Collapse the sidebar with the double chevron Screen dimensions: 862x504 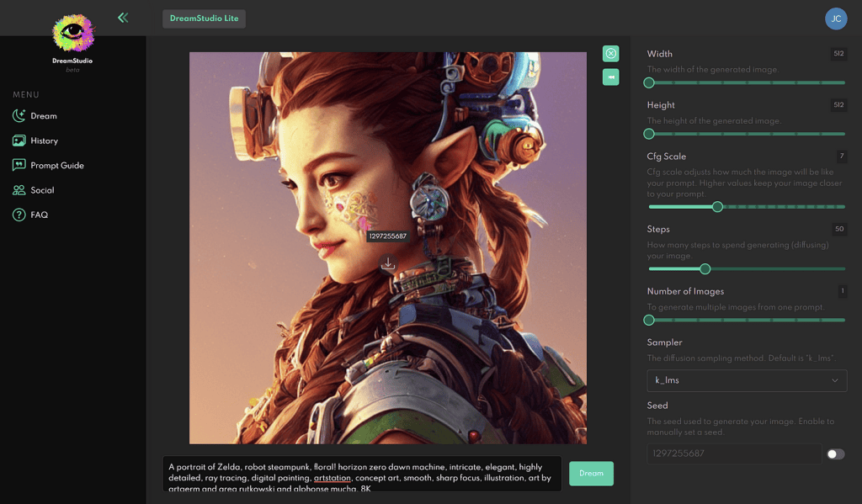pyautogui.click(x=122, y=17)
